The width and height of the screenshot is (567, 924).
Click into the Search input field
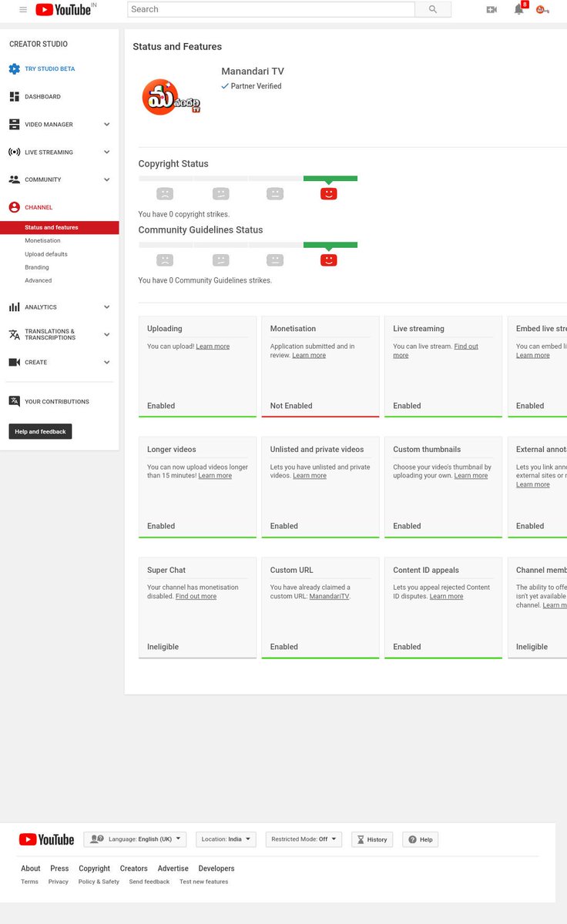271,9
